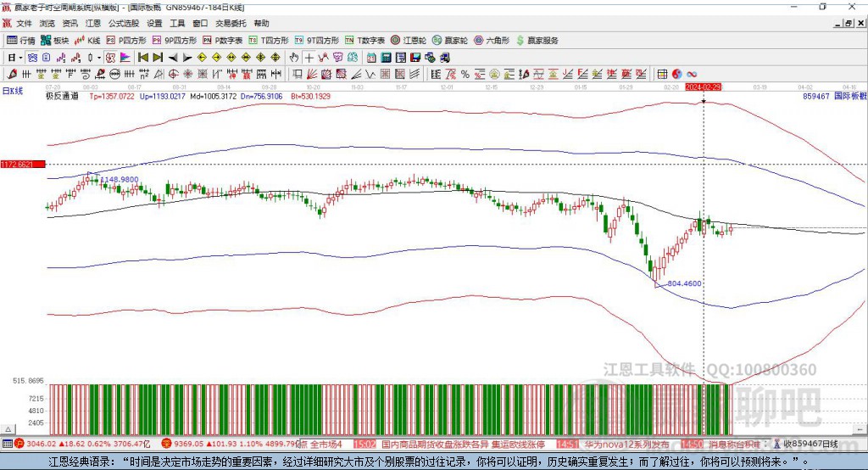Select the red pen drawing tool
This screenshot has width=868, height=470.
click(12, 74)
